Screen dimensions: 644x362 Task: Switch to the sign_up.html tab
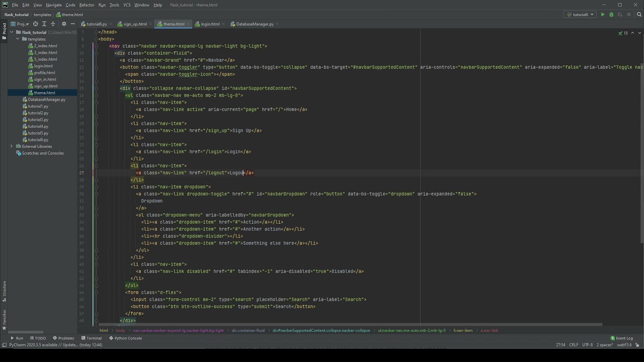(135, 24)
